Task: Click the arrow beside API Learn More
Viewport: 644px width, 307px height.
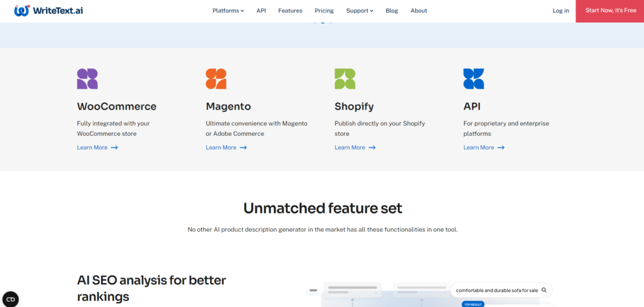Action: 501,148
